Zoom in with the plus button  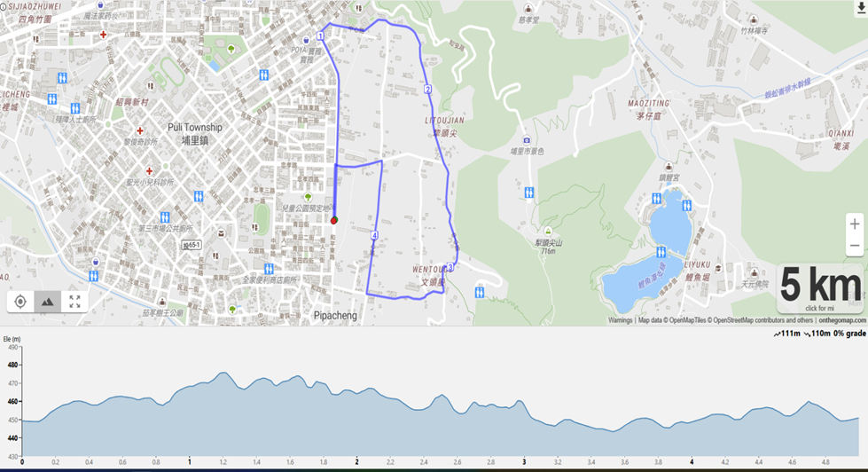click(855, 224)
